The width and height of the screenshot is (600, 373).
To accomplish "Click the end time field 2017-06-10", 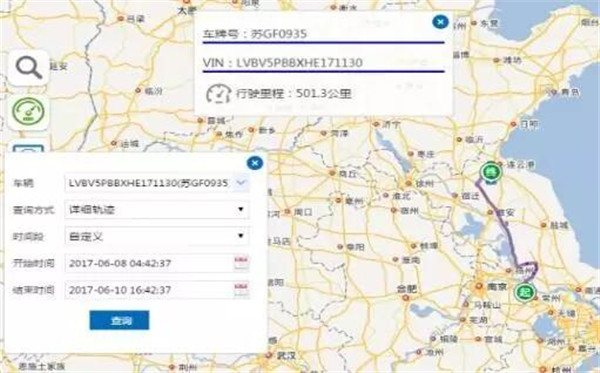I will [x=150, y=290].
